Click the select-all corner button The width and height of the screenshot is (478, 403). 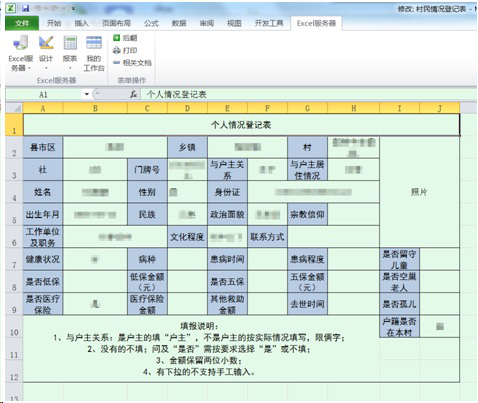pos(14,108)
